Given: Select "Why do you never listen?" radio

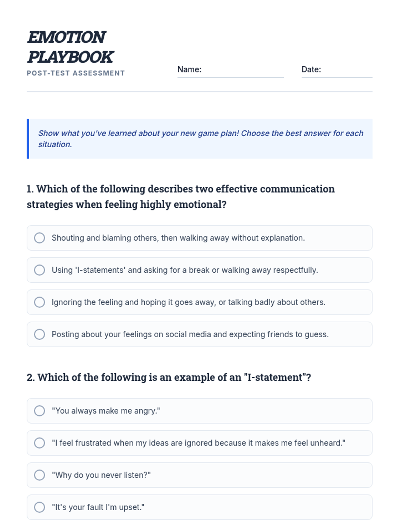Looking at the screenshot, I should 40,475.
